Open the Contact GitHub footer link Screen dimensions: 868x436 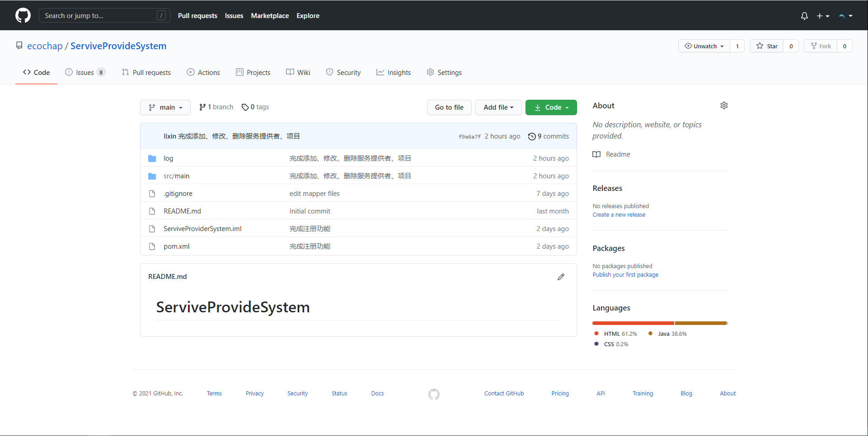(504, 394)
